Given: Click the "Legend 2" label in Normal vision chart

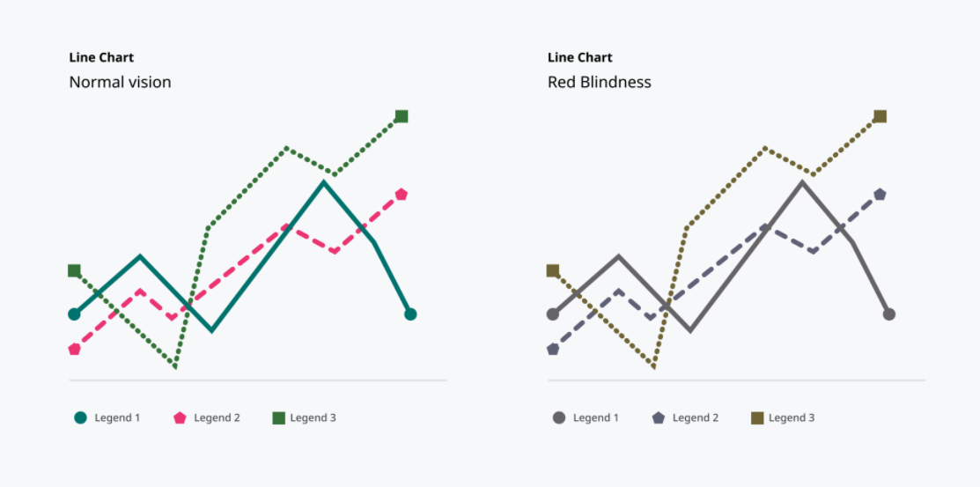Looking at the screenshot, I should (217, 417).
